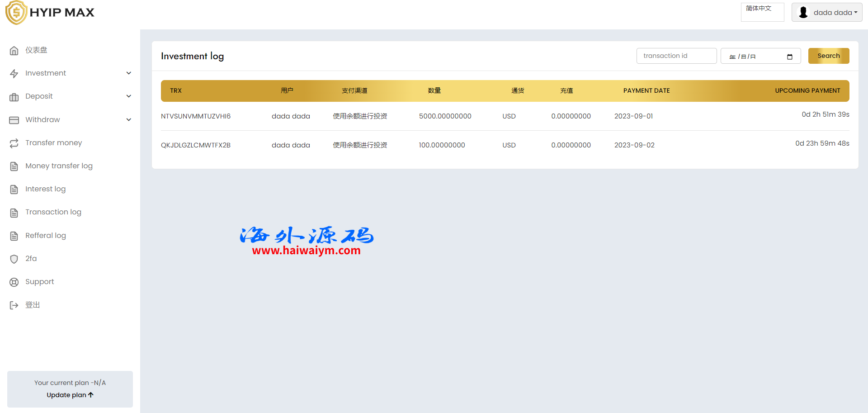Open the calendar picker icon in date field
Screen dimensions: 868x413
coord(790,57)
